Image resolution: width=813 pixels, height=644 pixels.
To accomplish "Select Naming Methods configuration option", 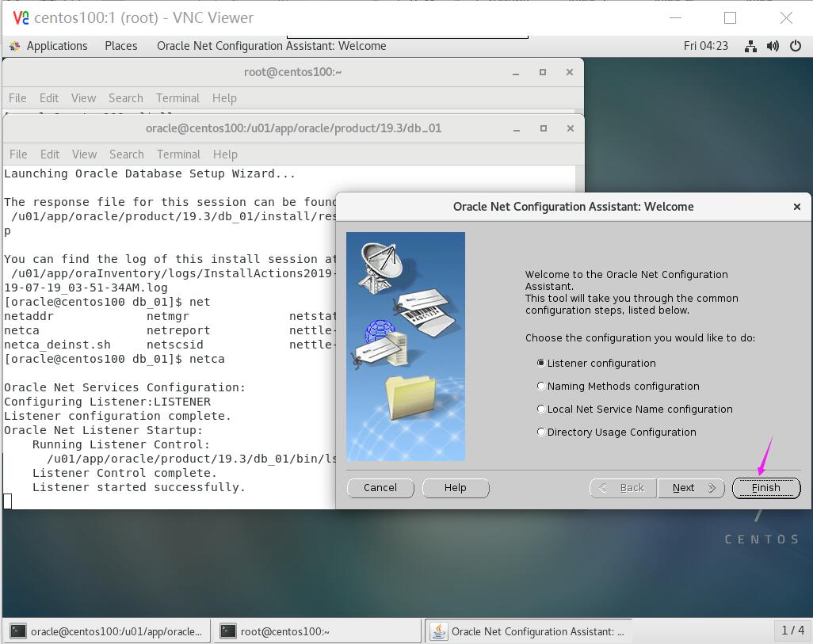I will pos(540,386).
